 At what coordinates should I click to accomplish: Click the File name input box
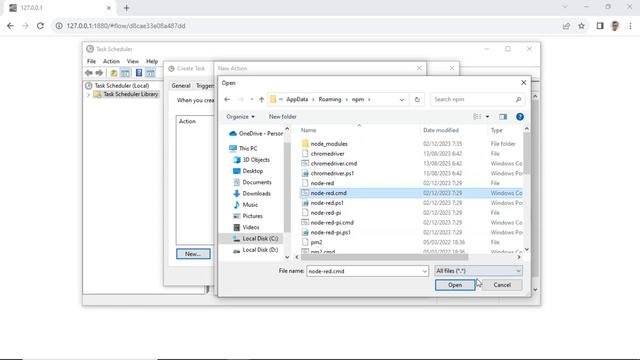pos(364,271)
